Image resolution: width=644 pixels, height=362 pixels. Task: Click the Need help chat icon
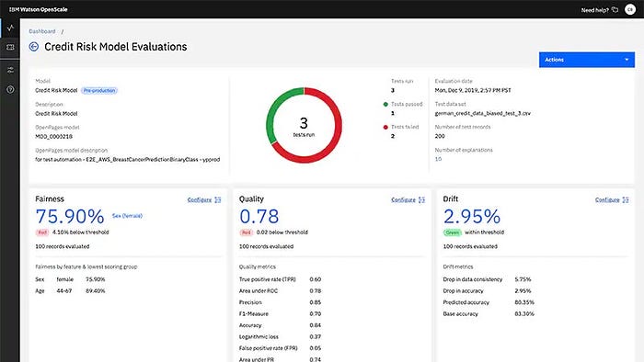pyautogui.click(x=615, y=10)
